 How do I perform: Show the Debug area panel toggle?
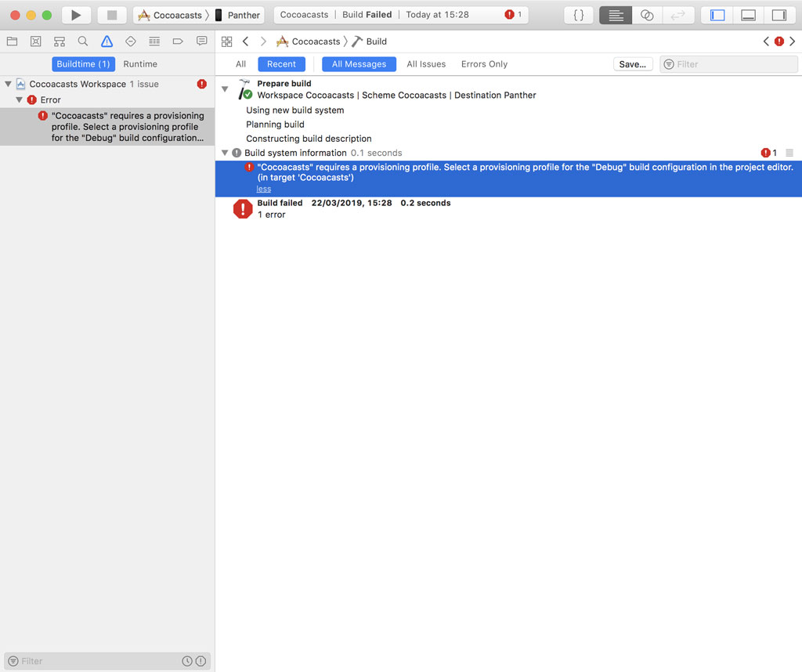pyautogui.click(x=748, y=14)
